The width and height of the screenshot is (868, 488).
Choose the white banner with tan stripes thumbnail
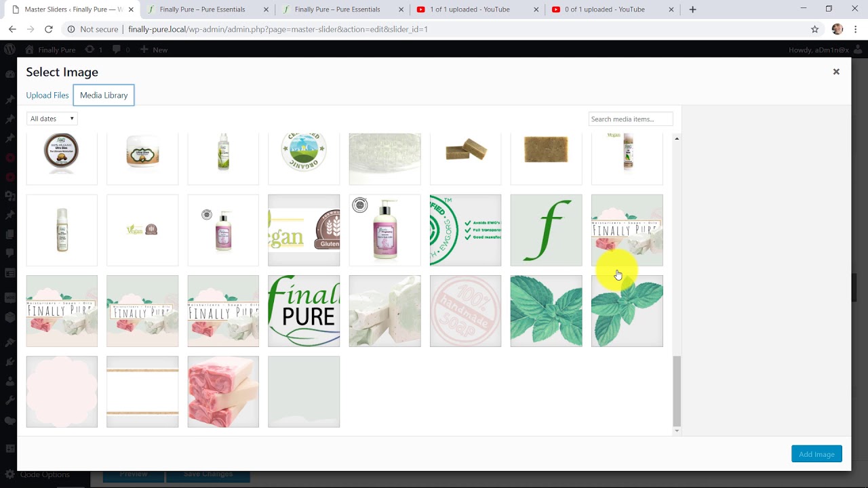142,392
